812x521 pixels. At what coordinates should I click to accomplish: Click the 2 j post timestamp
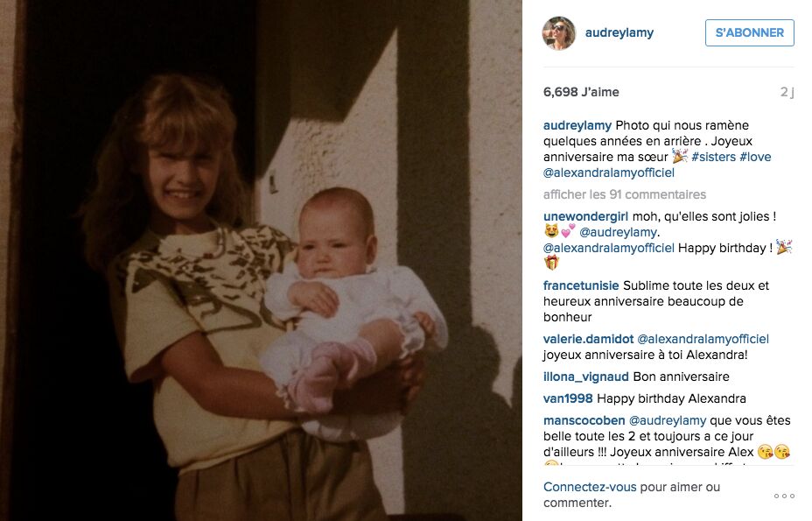787,92
